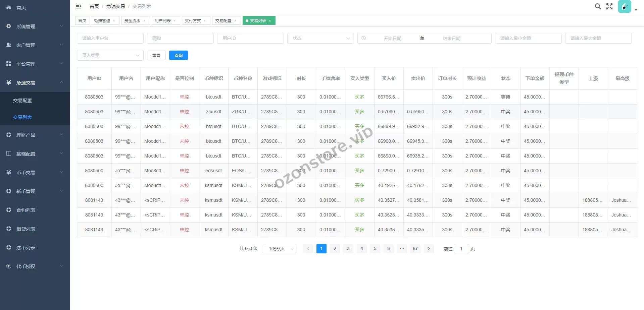Collapse sidebar using the hamburger icon
Screen dimensions: 644x310
[x=79, y=6]
